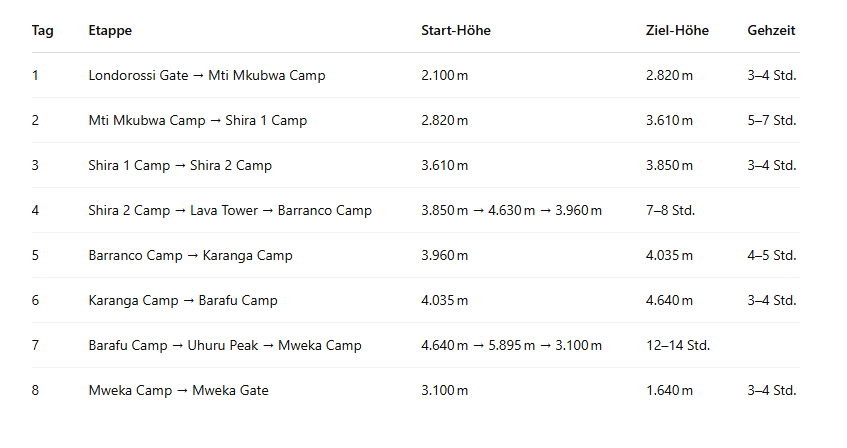
Task: Click the Start-Höhe column header
Action: coord(456,31)
